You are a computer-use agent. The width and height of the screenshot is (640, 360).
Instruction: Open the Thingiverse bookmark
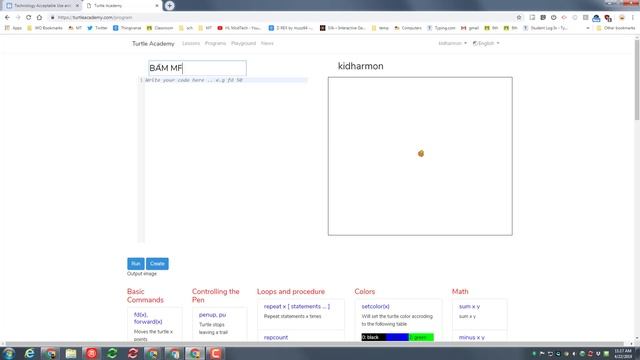pos(127,28)
